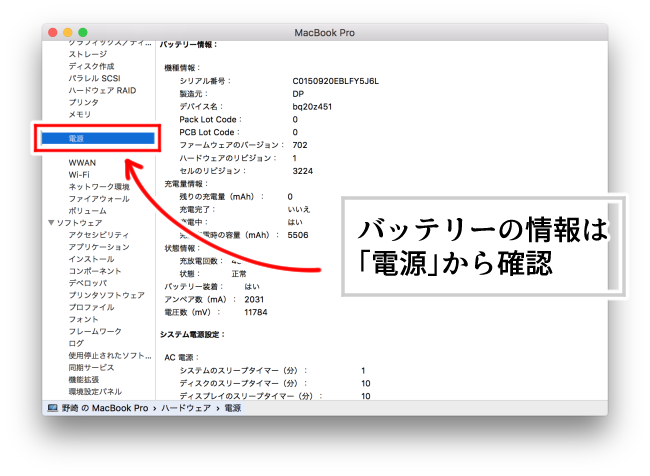This screenshot has height=476, width=650.
Task: Select ストレージ in the sidebar
Action: point(87,54)
